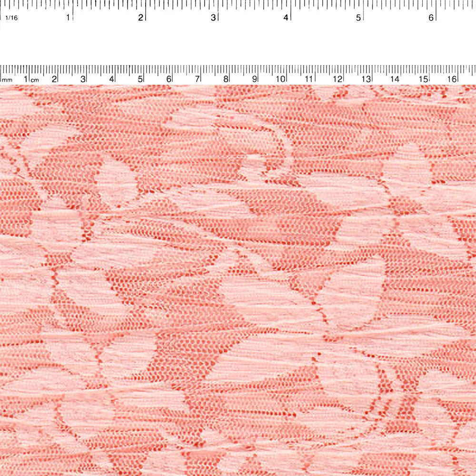
Task: Click the number 1 on the centimeter ruler
Action: point(26,79)
